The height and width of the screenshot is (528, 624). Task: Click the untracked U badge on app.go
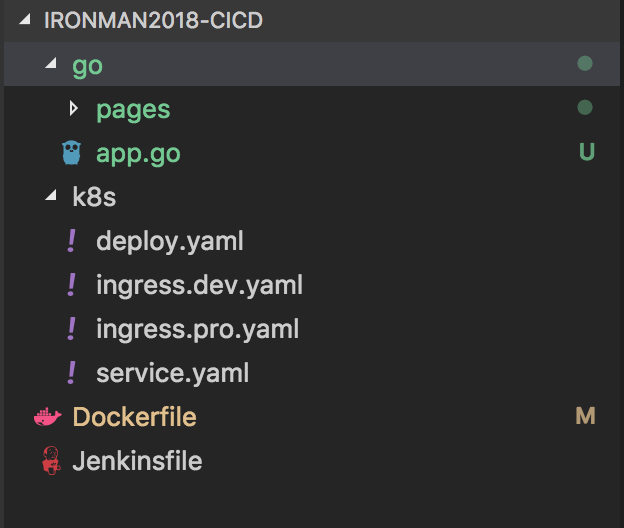(x=586, y=153)
